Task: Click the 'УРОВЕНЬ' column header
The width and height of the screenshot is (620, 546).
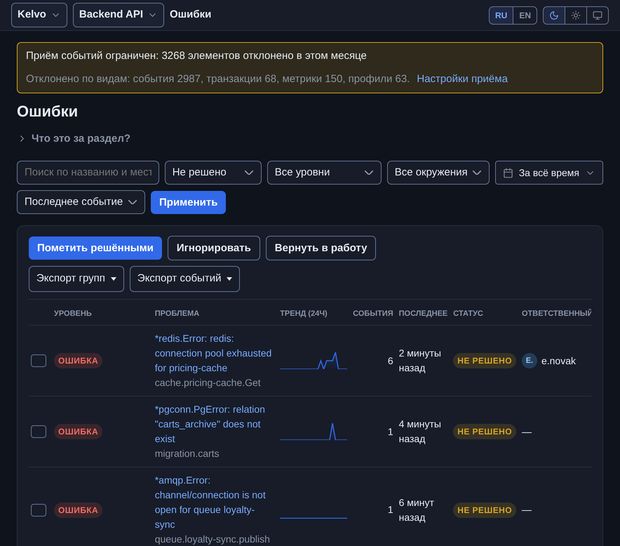Action: (73, 313)
